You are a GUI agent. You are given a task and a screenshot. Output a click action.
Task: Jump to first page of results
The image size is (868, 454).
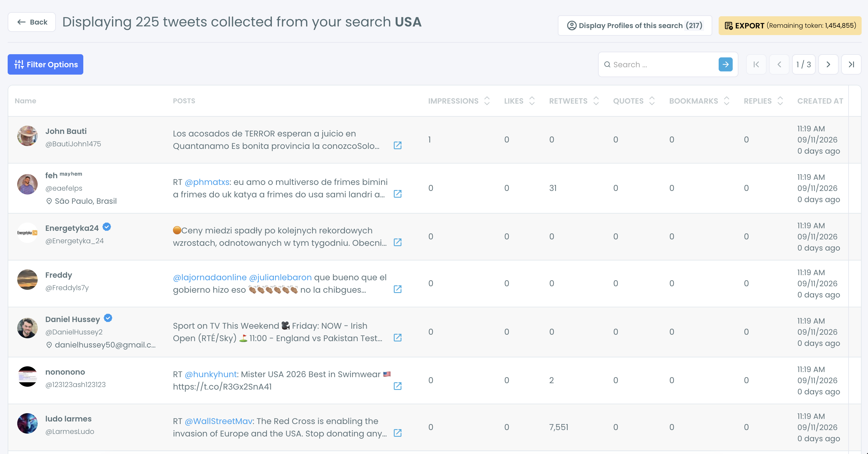[x=756, y=64]
